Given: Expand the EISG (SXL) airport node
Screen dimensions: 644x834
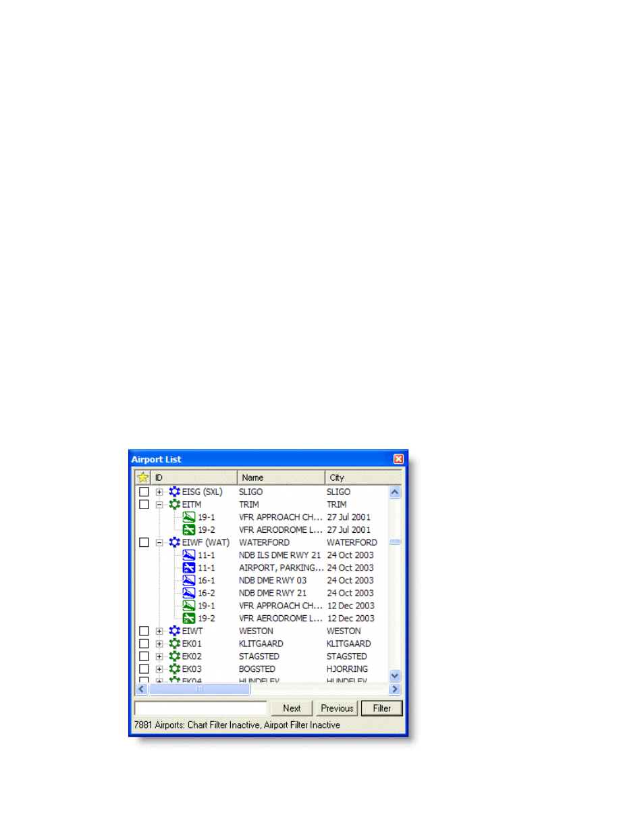Looking at the screenshot, I should point(159,492).
